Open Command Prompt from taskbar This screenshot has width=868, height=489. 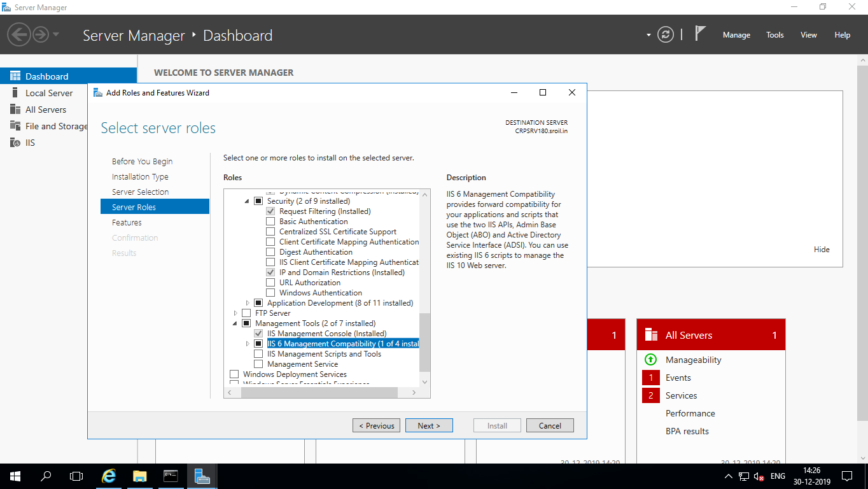[171, 476]
